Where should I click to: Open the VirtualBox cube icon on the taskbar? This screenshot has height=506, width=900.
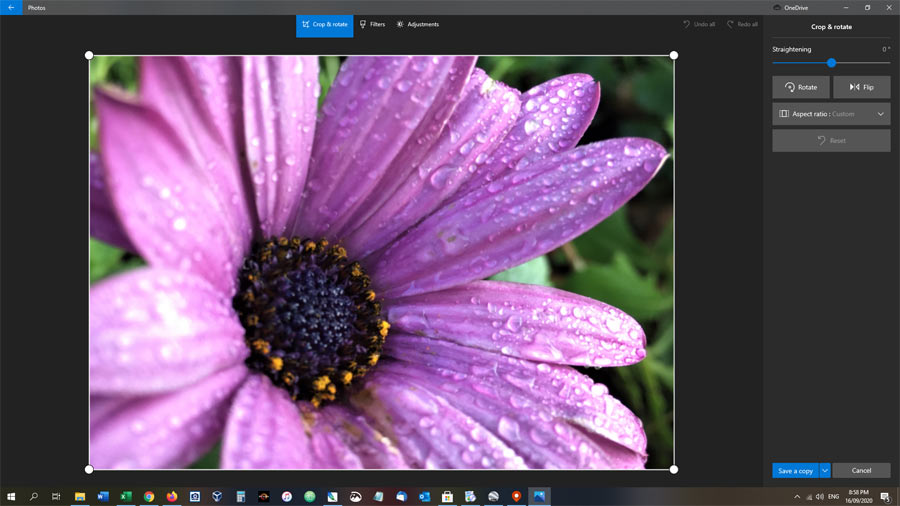[217, 497]
